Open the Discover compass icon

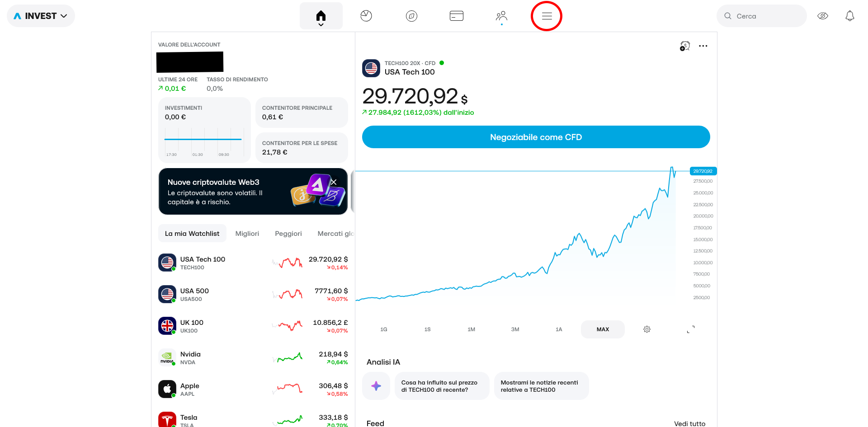click(411, 16)
